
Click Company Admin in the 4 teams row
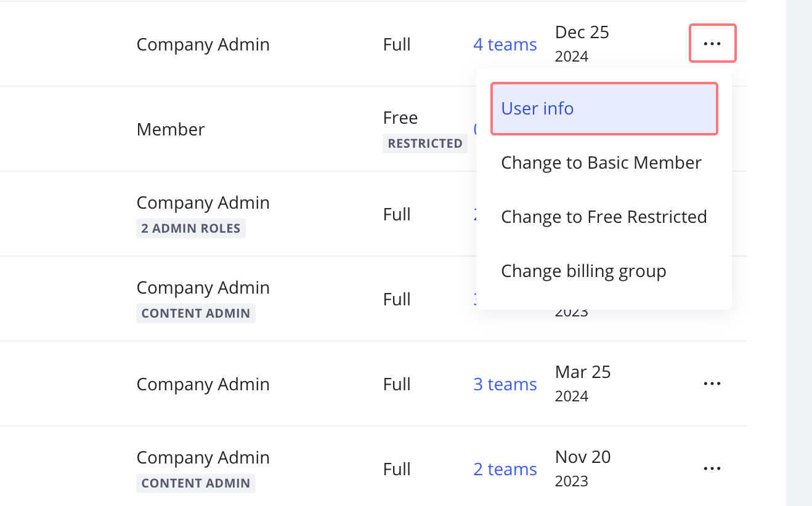[203, 45]
